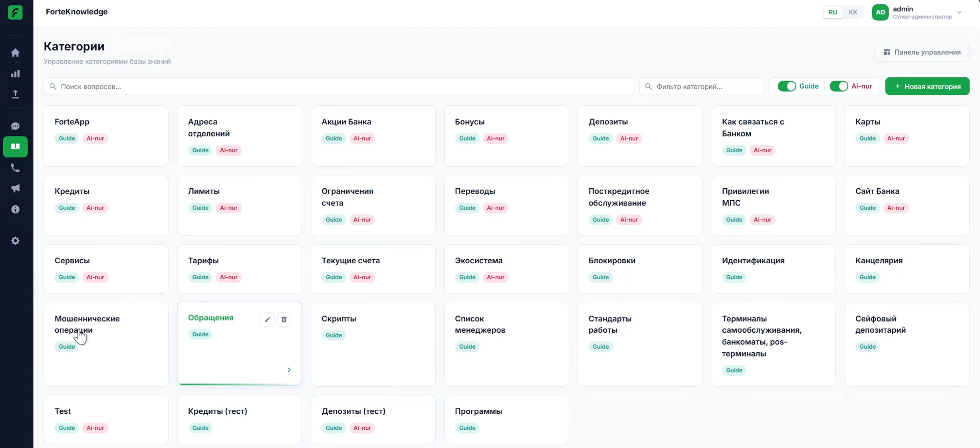
Task: Click the AD user avatar
Action: [x=880, y=12]
